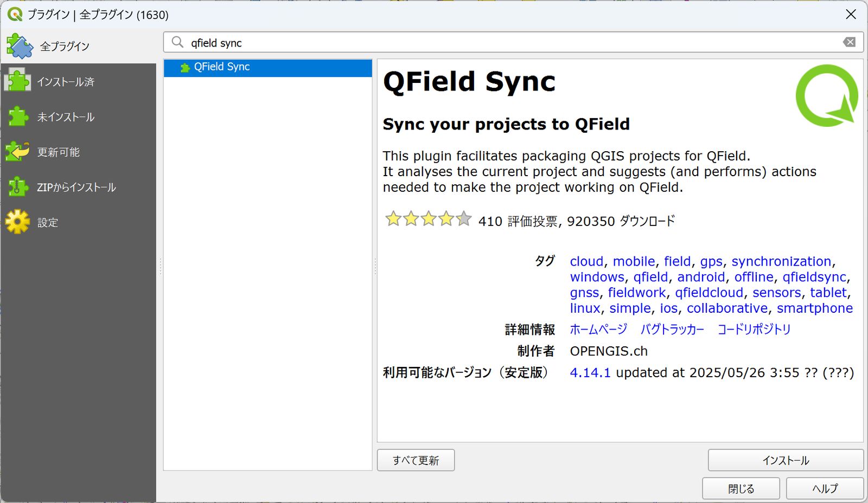The height and width of the screenshot is (503, 868).
Task: Open the バグトラッカー link
Action: pos(672,330)
